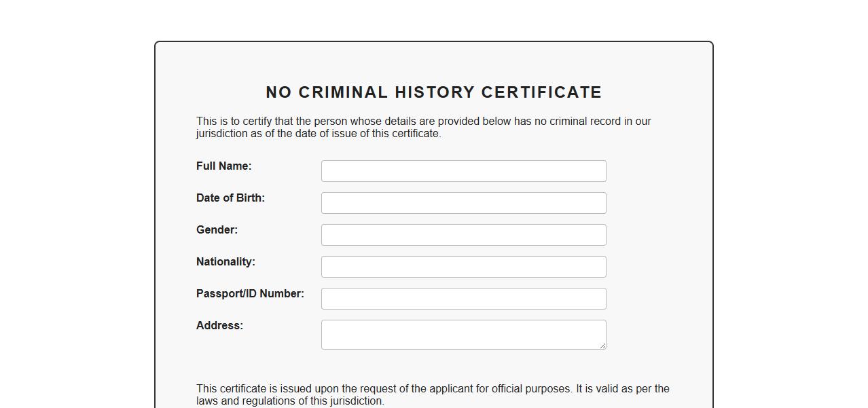Focus the Date of Birth text box
The image size is (868, 408).
point(463,203)
